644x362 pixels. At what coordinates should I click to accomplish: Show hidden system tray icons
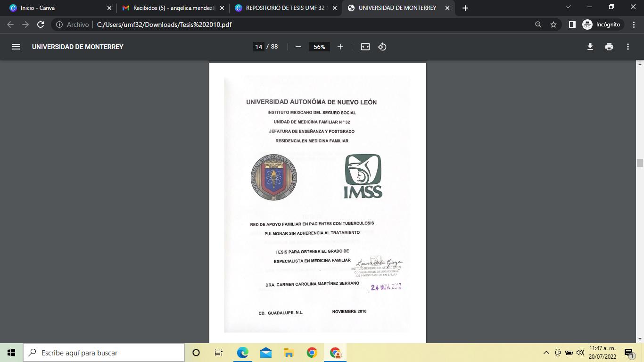(x=546, y=353)
